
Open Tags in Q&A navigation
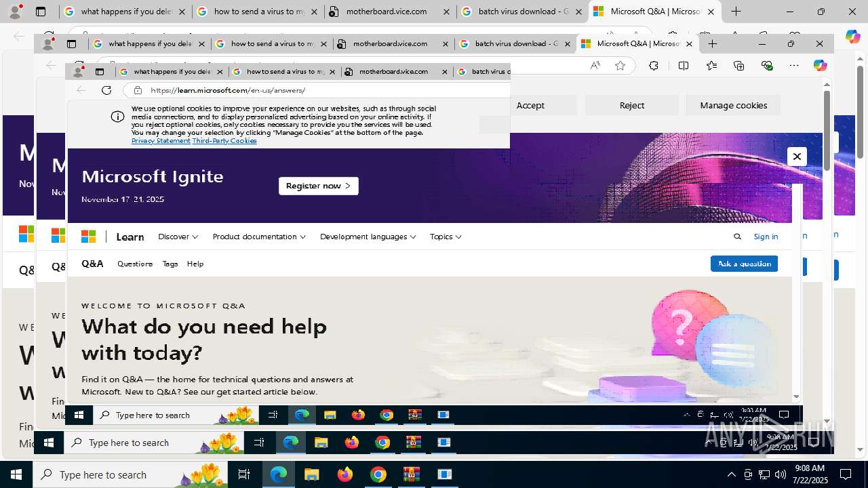click(170, 264)
